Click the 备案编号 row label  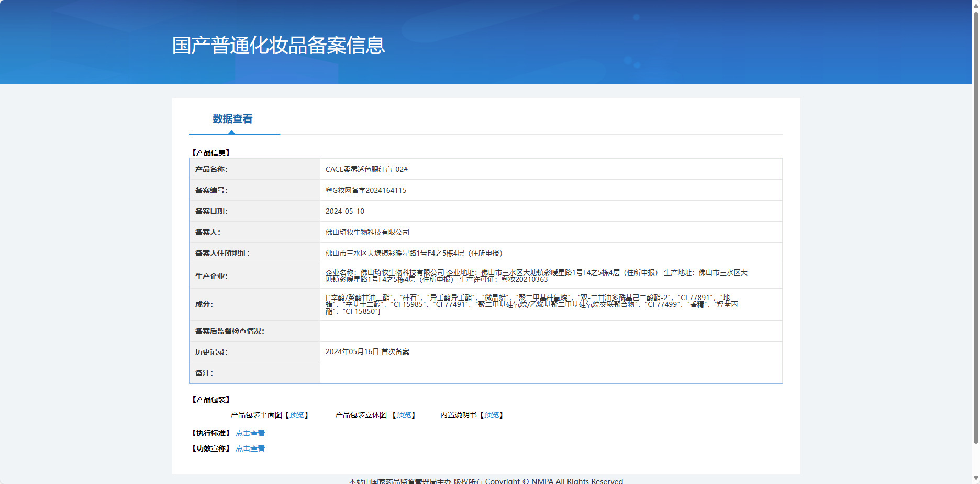[x=211, y=190]
